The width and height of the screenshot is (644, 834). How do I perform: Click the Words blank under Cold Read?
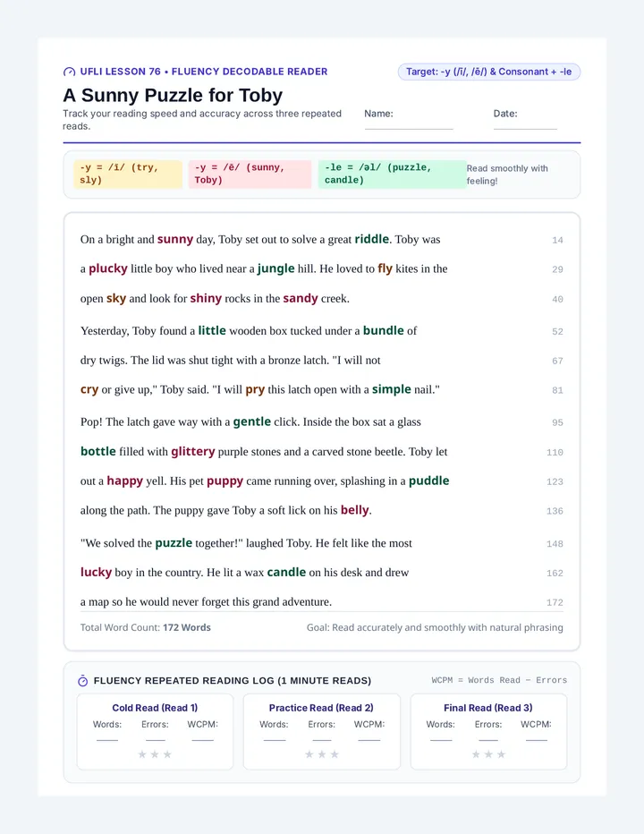pos(107,737)
